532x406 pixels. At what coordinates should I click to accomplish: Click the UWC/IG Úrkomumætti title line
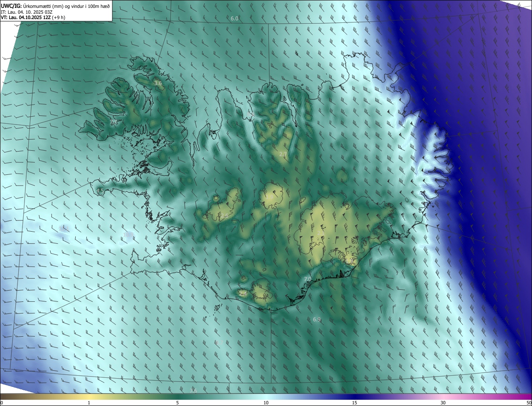56,6
